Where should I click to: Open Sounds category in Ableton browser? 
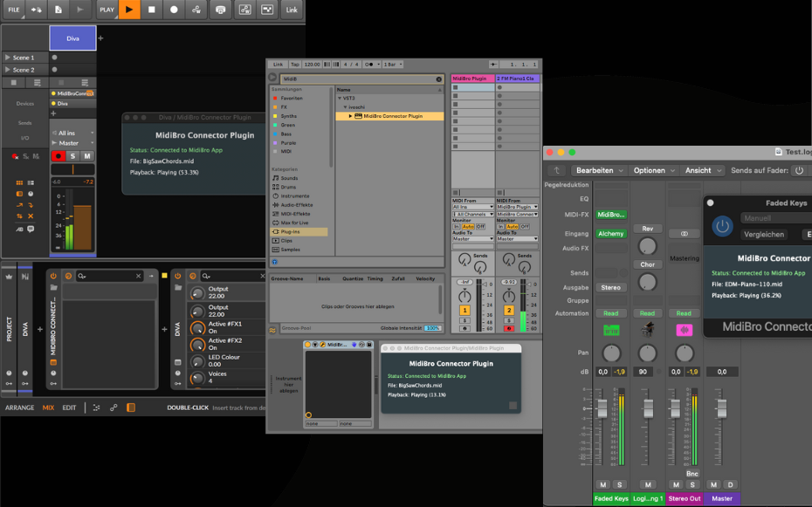[289, 178]
